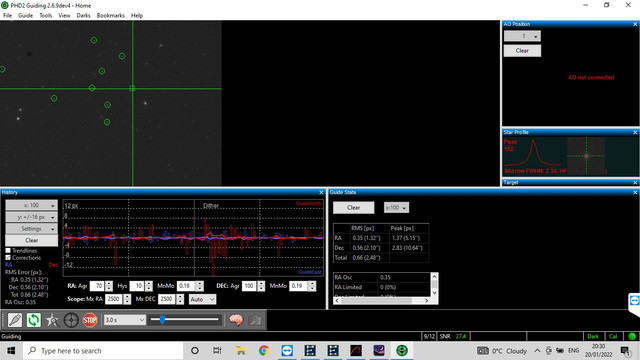Open the Guide menu
640x360 pixels.
click(25, 16)
